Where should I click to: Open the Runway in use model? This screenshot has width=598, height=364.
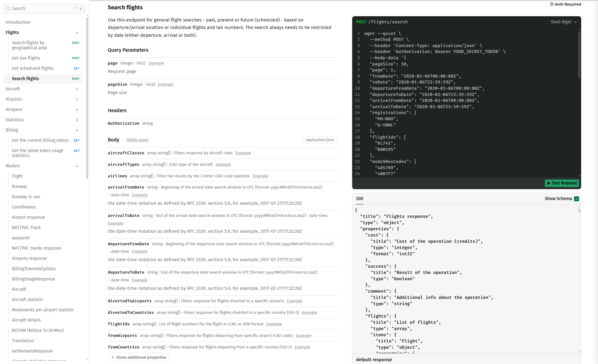click(x=26, y=197)
